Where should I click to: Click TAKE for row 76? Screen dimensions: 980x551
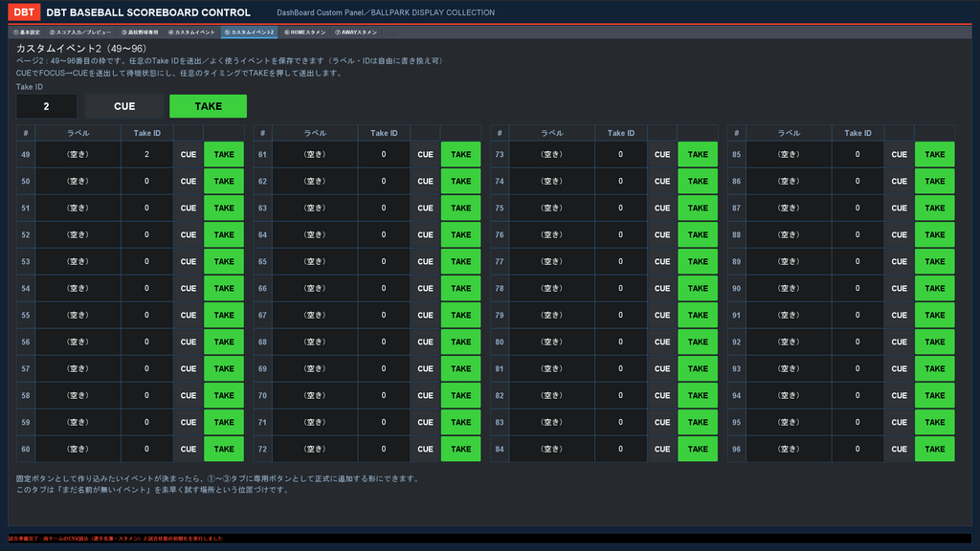[698, 235]
